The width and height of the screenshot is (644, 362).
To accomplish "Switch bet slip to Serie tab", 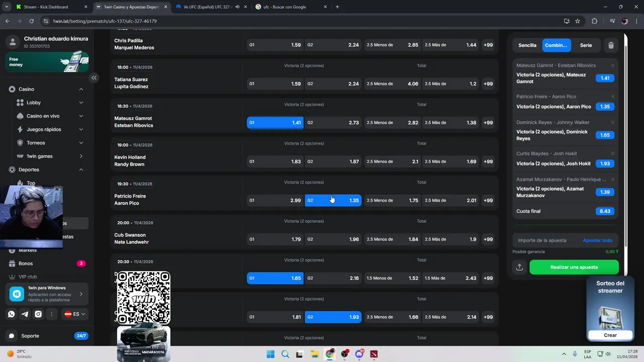I will pyautogui.click(x=586, y=45).
